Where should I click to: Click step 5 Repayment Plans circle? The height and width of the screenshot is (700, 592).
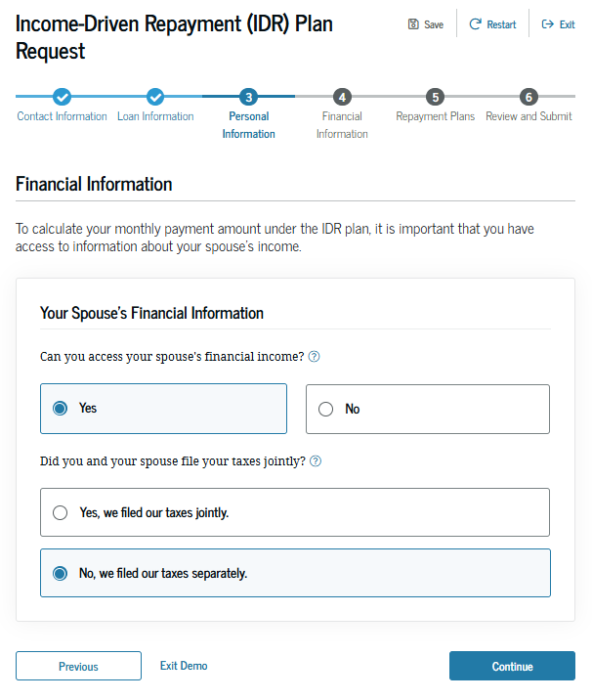(x=436, y=97)
